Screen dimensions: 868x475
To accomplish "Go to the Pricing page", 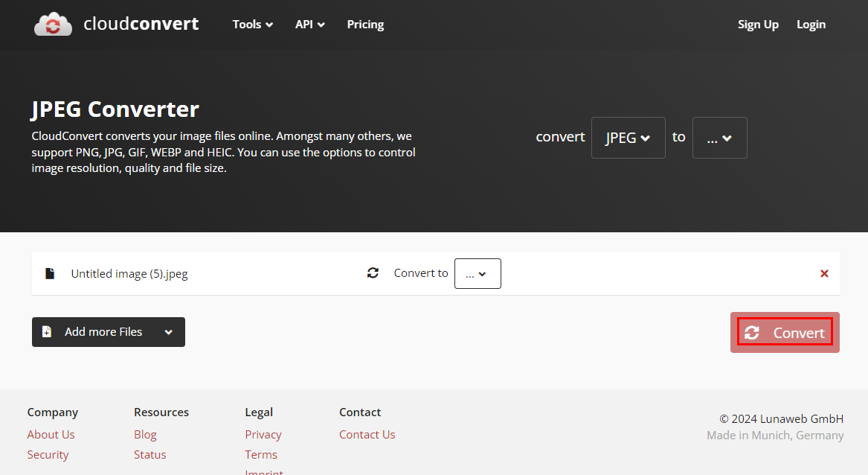I will 365,25.
